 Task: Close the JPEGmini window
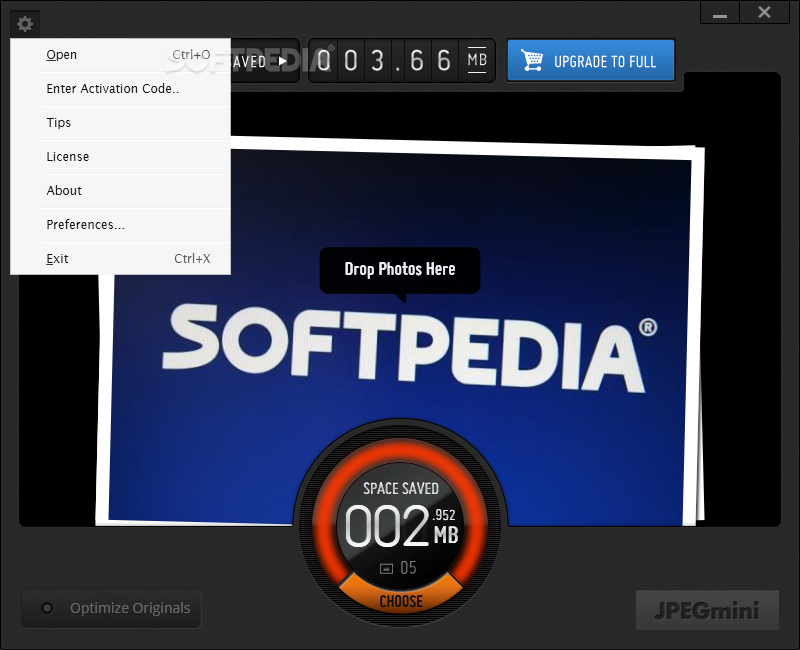click(764, 12)
